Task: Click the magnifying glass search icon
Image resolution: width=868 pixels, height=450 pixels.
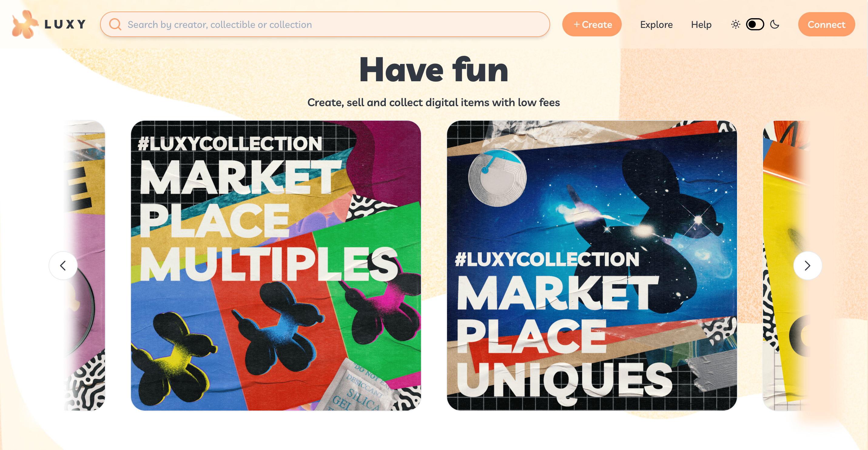Action: coord(115,24)
